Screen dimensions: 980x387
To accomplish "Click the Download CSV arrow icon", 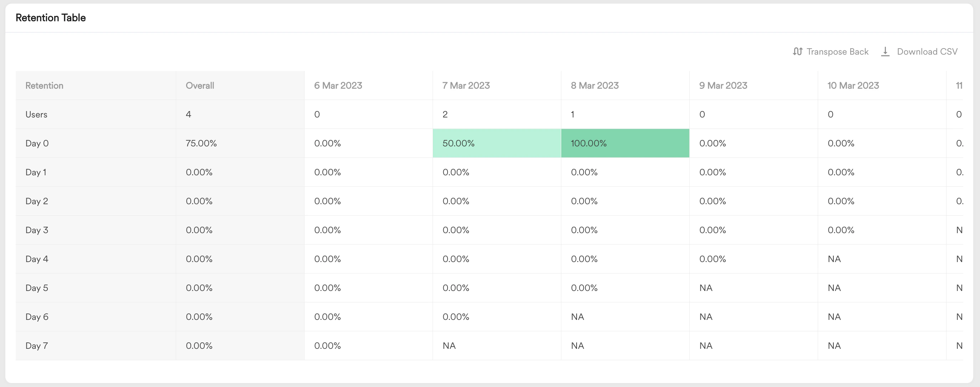I will tap(885, 51).
